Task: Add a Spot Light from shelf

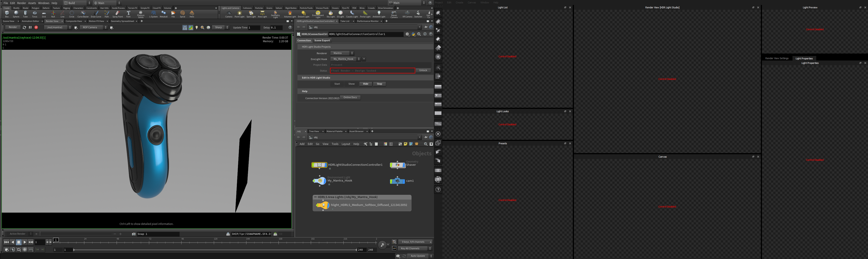Action: 251,14
